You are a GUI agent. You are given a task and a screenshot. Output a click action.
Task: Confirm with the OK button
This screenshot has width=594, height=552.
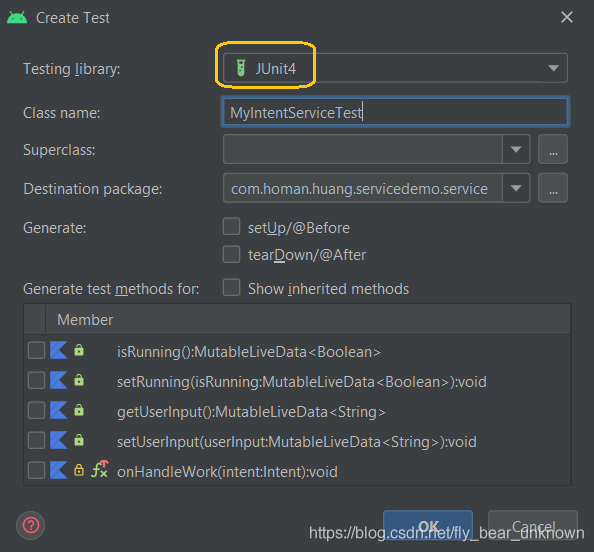[428, 525]
